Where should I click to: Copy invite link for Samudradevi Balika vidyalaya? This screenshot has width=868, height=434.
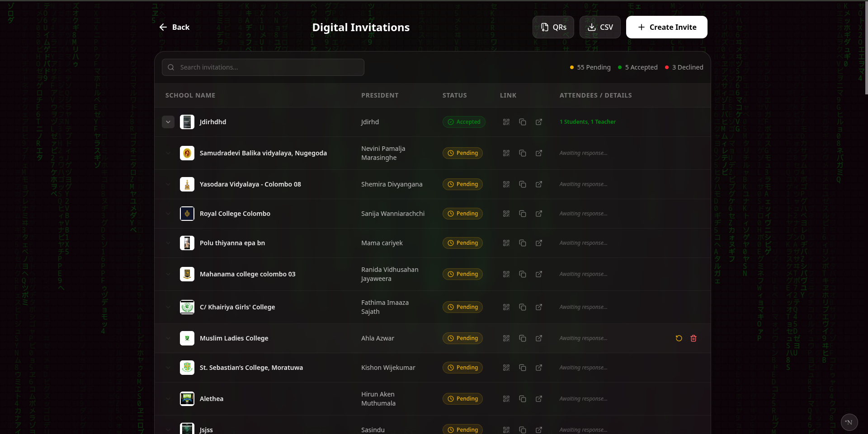[x=522, y=153]
